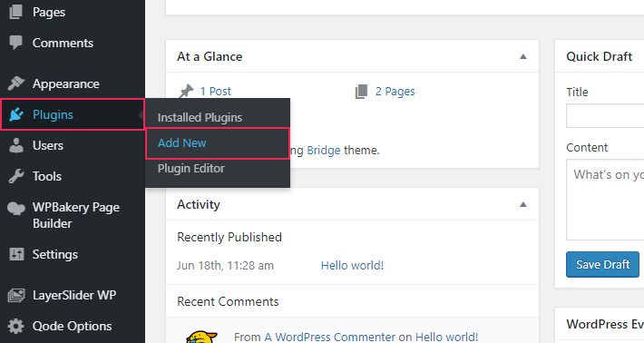Click the Tools wrench icon
The image size is (644, 343).
pyautogui.click(x=16, y=176)
